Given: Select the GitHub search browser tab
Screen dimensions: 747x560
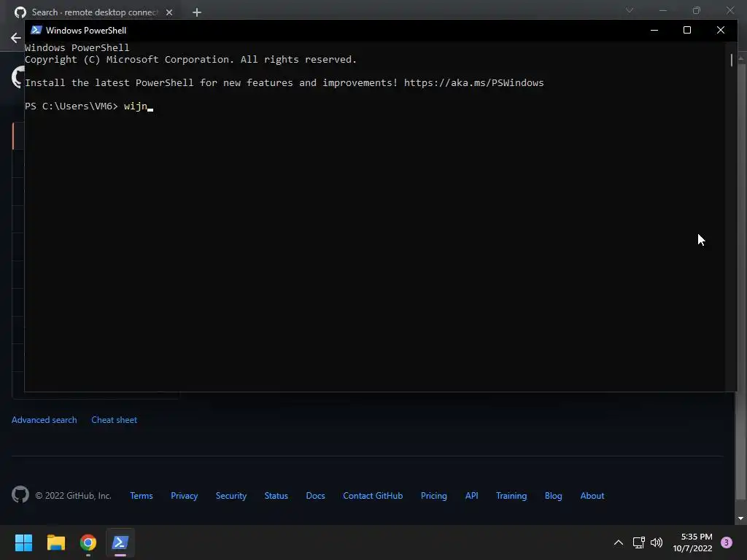Looking at the screenshot, I should pyautogui.click(x=94, y=12).
